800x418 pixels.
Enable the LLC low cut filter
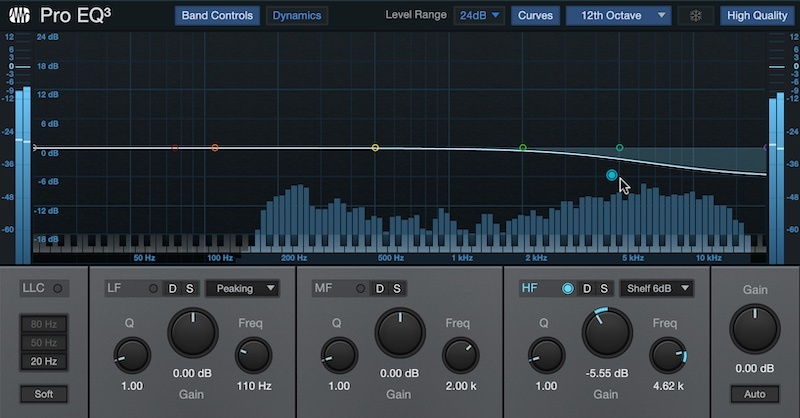(58, 288)
